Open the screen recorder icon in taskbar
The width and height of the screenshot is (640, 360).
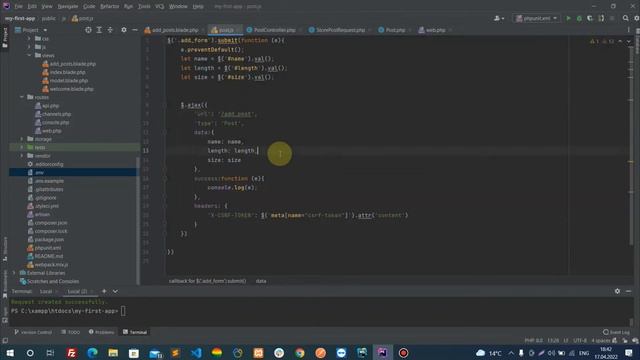pos(403,353)
